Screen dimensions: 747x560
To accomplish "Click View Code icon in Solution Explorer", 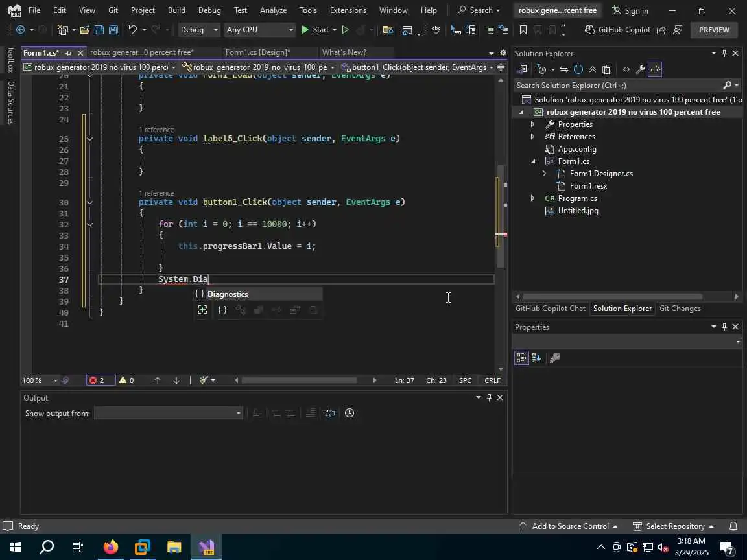I will 626,69.
